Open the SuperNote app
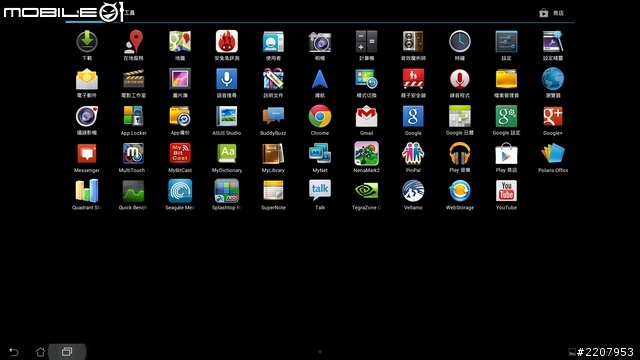640x360 pixels. pyautogui.click(x=273, y=191)
